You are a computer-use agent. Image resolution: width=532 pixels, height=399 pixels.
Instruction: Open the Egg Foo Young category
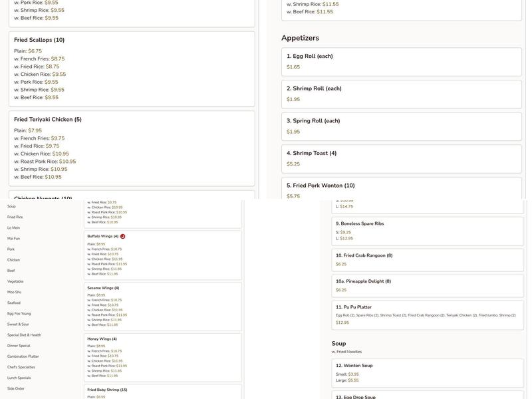point(19,313)
